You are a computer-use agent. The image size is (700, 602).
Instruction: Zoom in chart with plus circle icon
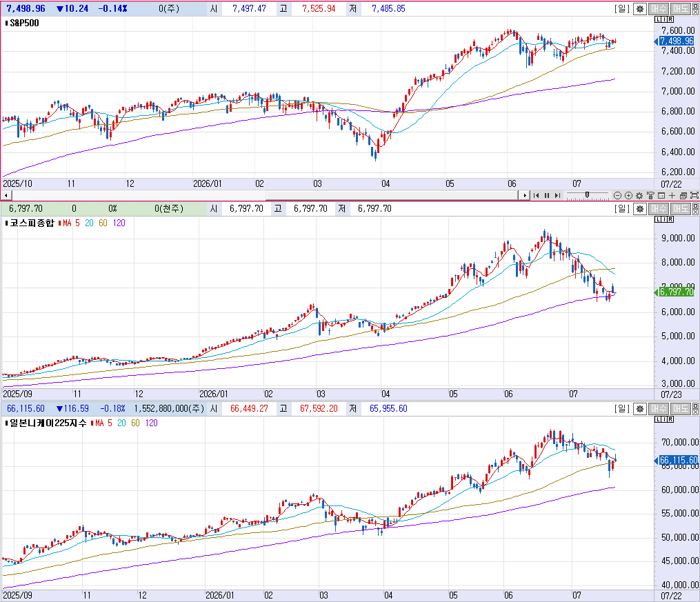click(x=628, y=195)
